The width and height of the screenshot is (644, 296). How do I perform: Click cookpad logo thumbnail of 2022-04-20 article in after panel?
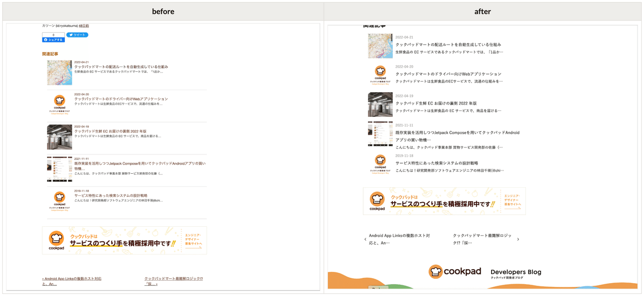pos(380,75)
